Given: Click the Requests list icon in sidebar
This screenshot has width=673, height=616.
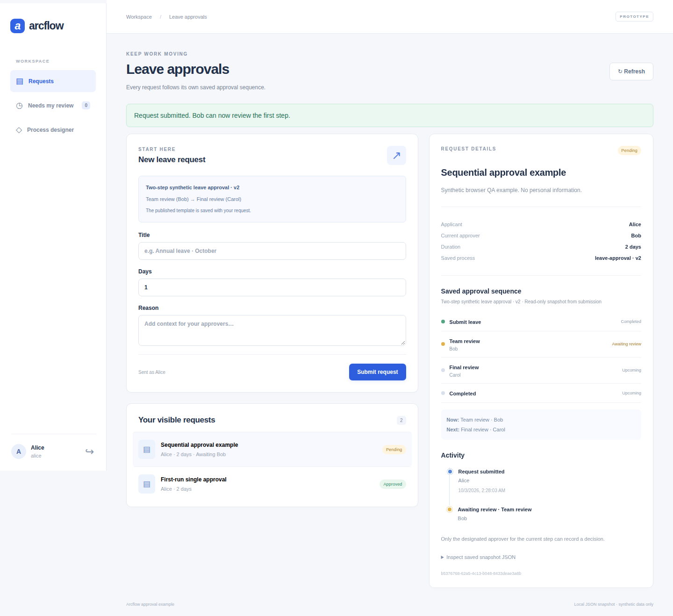Looking at the screenshot, I should click(x=20, y=81).
